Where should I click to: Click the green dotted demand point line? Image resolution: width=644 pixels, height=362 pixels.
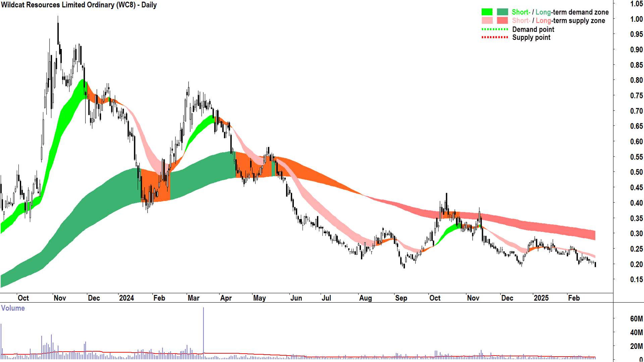494,29
